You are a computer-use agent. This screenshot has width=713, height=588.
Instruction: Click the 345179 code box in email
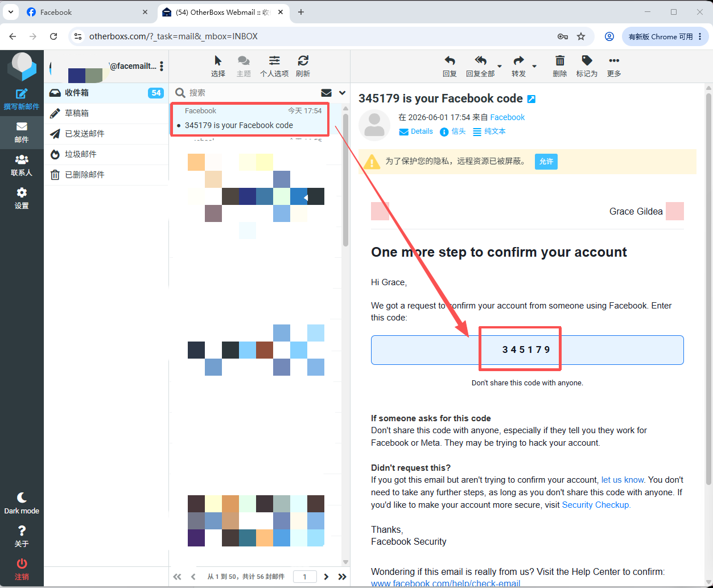tap(527, 349)
